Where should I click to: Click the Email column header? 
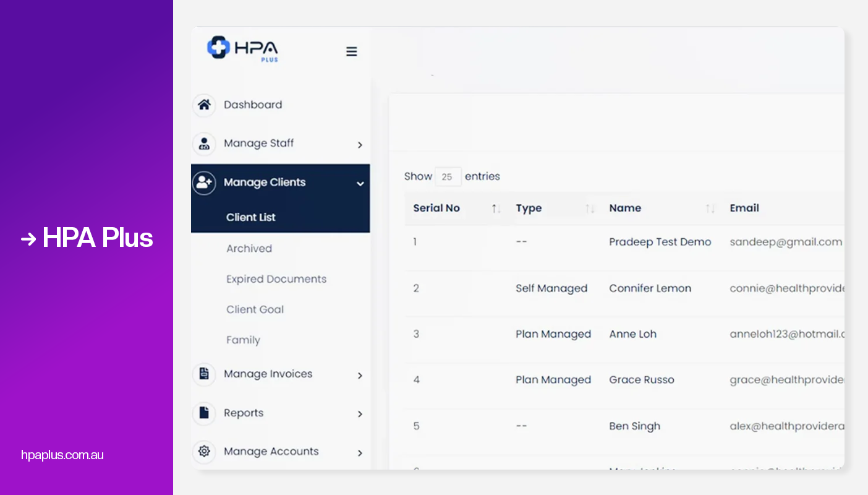click(744, 208)
